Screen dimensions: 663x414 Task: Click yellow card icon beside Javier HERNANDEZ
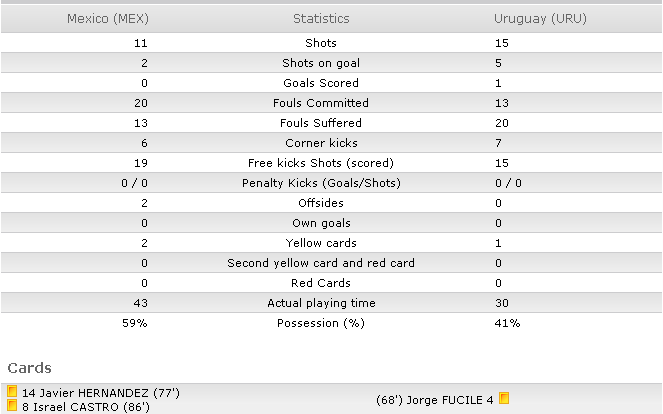12,392
